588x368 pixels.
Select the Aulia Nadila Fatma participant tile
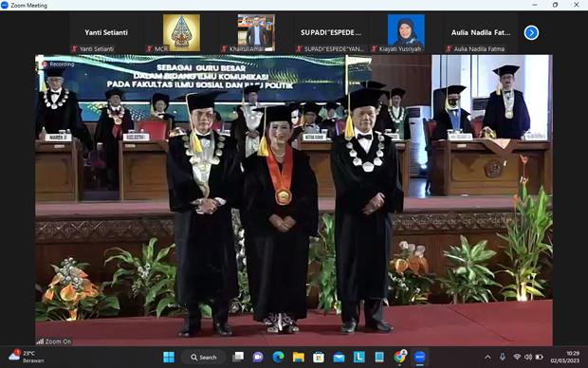tap(481, 33)
